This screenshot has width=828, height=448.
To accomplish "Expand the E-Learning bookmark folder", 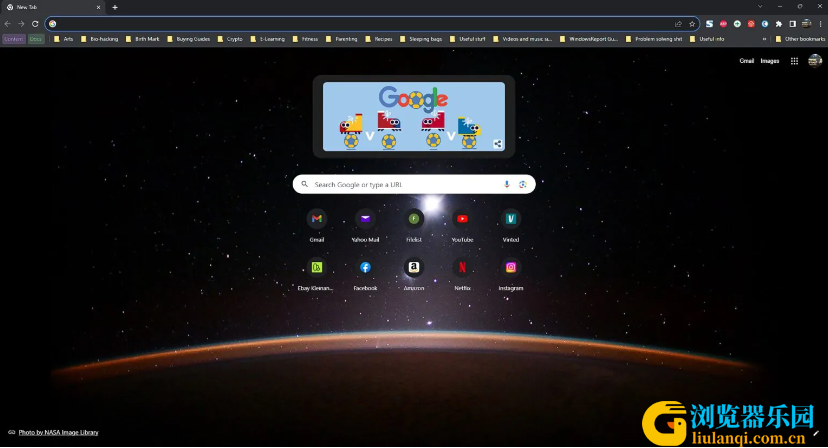I will [267, 39].
